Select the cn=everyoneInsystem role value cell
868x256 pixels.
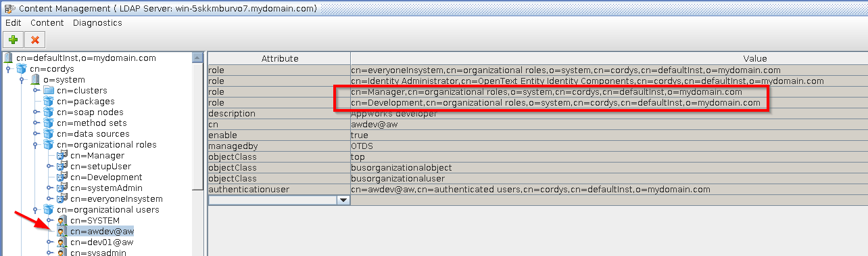pyautogui.click(x=609, y=70)
